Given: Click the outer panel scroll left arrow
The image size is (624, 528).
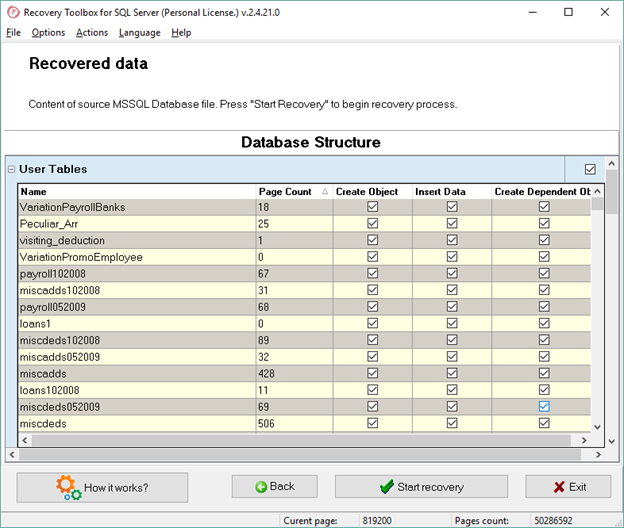Looking at the screenshot, I should coord(12,454).
